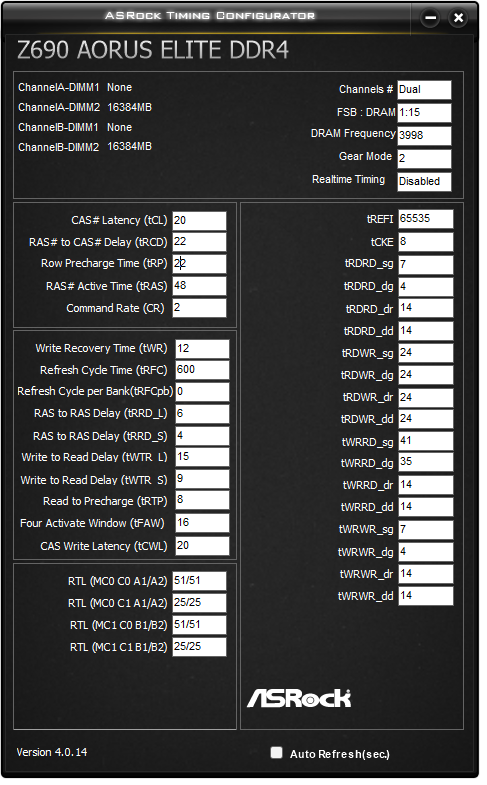Select the FSB : DRAM ratio field
Viewport: 487px width, 785px height.
[424, 113]
